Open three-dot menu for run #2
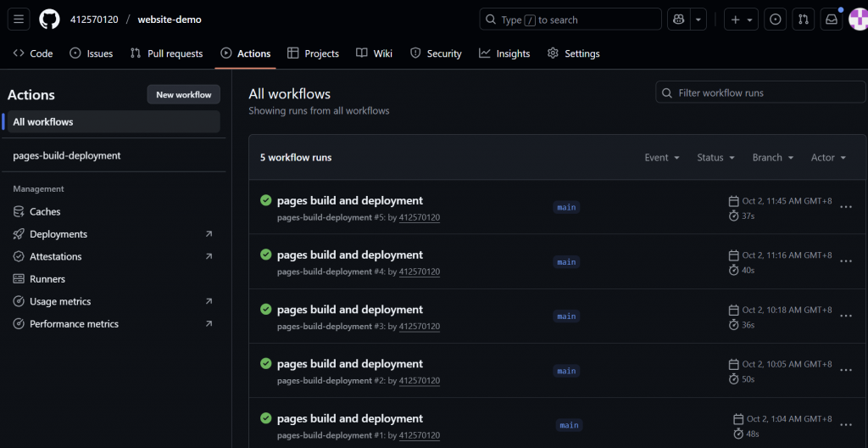The width and height of the screenshot is (868, 448). point(846,371)
